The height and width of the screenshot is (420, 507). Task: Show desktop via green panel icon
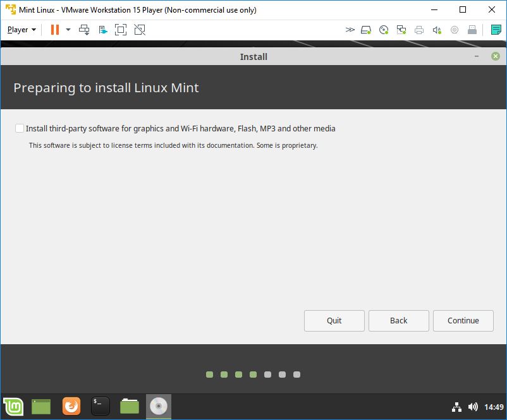coord(41,407)
